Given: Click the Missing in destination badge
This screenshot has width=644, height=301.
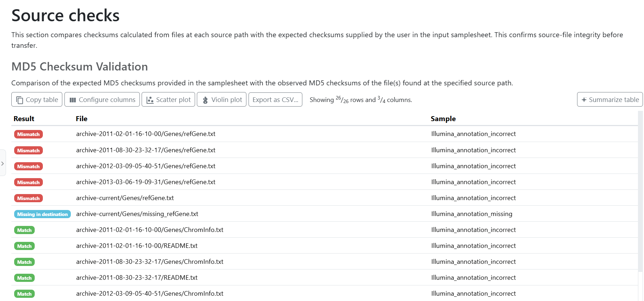Looking at the screenshot, I should coord(42,214).
